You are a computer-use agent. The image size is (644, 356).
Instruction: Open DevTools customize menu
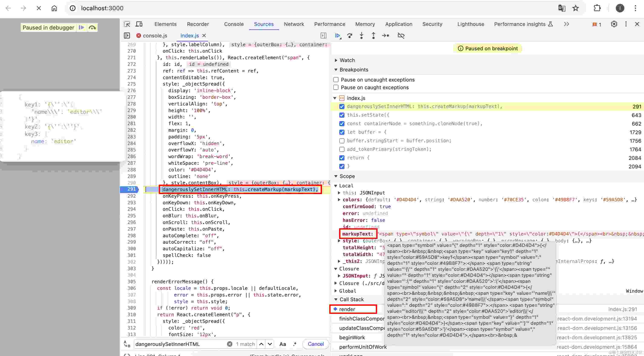[626, 24]
